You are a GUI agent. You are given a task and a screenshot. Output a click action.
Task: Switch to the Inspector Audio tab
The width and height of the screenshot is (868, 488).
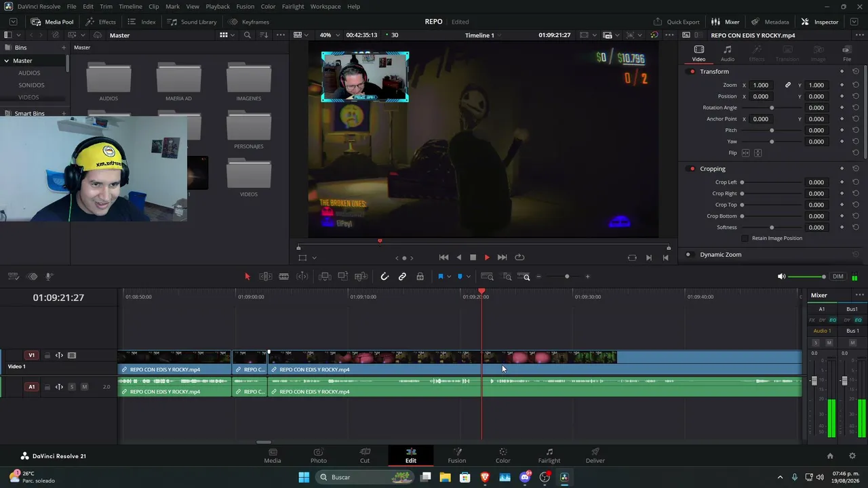click(728, 54)
